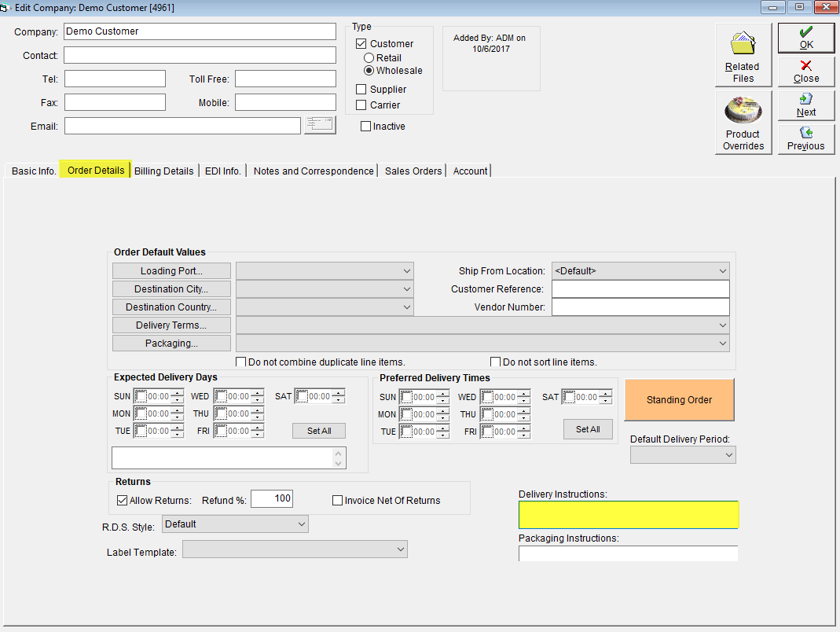
Task: Click the Company name field
Action: point(200,31)
